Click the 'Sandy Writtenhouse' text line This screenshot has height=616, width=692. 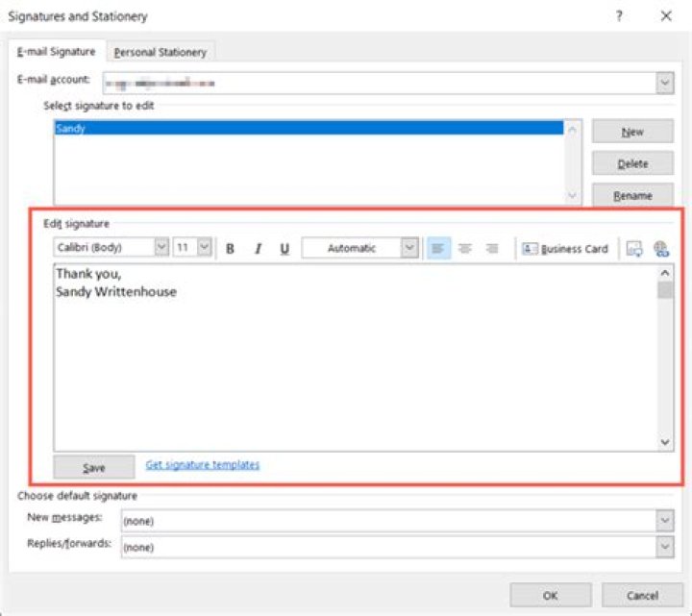click(x=116, y=292)
